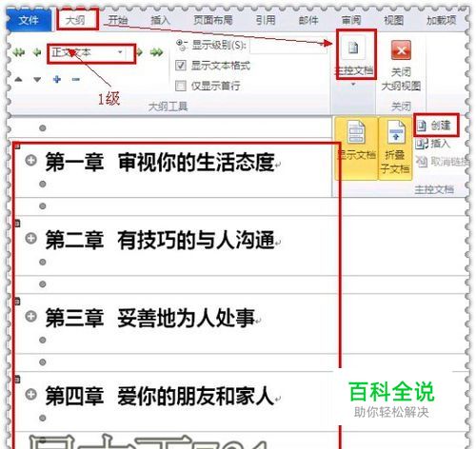The height and width of the screenshot is (449, 476).
Task: Switch to the 引用 references tab
Action: coord(266,20)
